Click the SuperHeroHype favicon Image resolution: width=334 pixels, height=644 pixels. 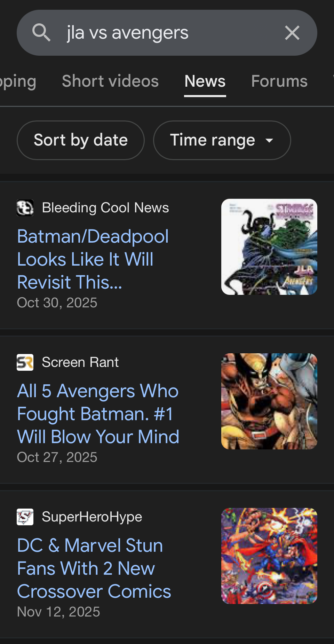point(25,517)
